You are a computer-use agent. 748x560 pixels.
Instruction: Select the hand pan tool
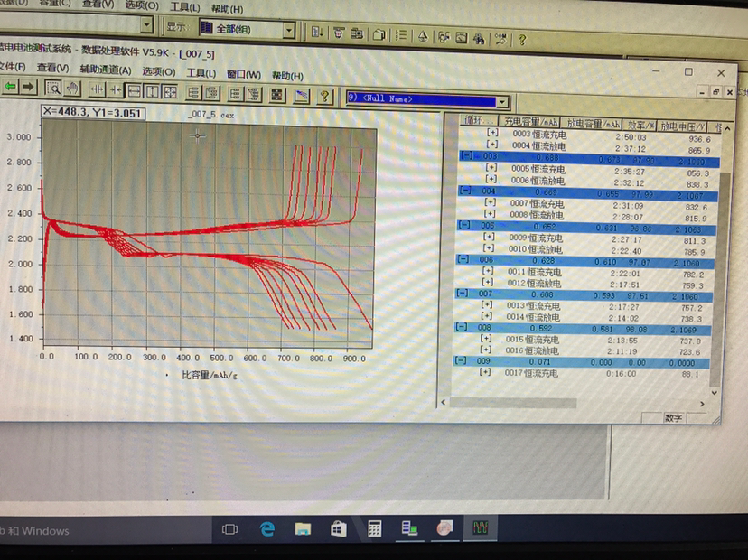click(72, 89)
